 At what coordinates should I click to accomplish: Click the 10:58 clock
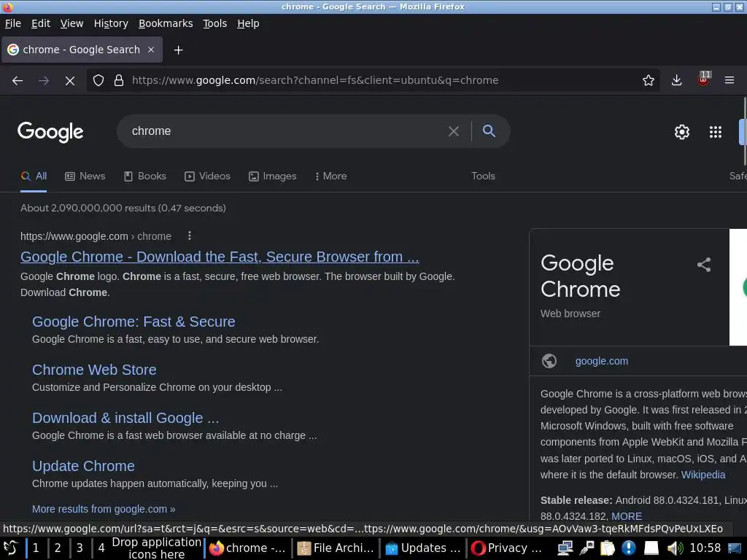pyautogui.click(x=705, y=548)
